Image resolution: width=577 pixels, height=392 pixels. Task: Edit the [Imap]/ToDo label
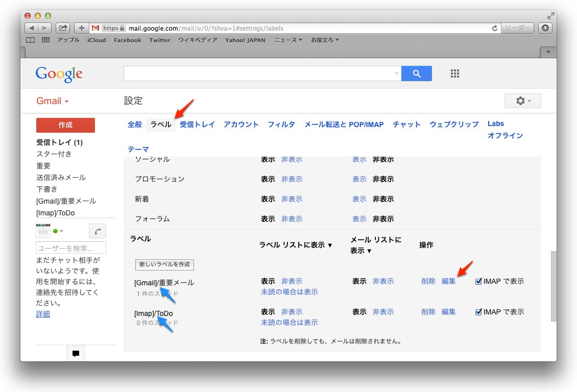coord(448,312)
